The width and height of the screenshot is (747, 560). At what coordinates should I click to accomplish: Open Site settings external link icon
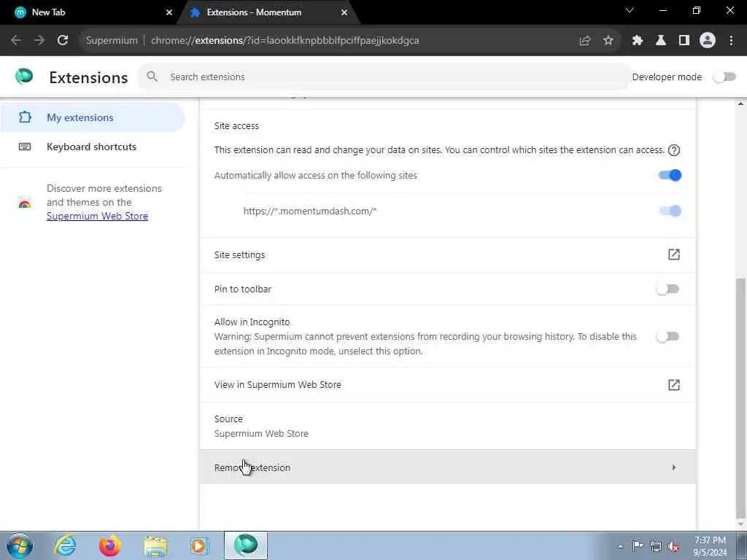673,254
